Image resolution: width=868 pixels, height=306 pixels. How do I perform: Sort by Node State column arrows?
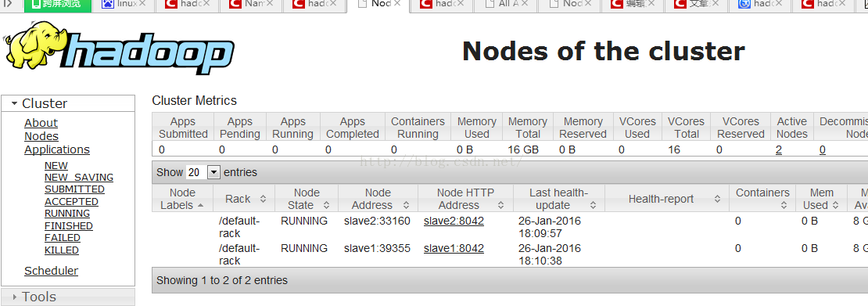(325, 205)
